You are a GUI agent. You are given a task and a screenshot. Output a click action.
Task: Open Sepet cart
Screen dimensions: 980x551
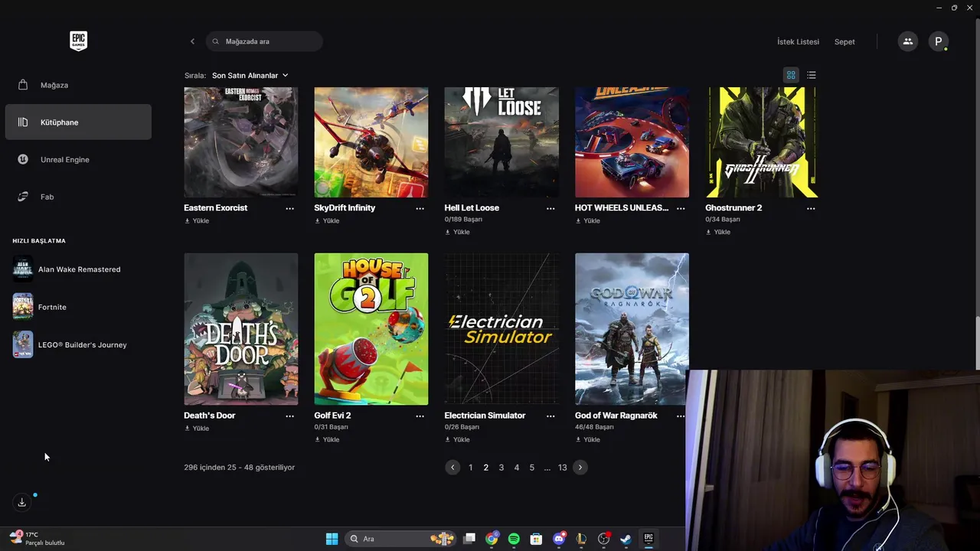[x=844, y=42]
